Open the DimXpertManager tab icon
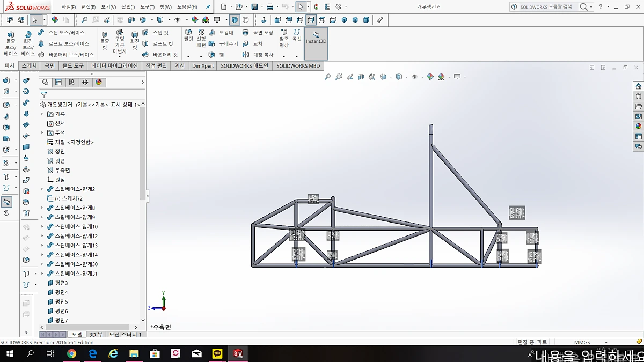 pos(85,83)
